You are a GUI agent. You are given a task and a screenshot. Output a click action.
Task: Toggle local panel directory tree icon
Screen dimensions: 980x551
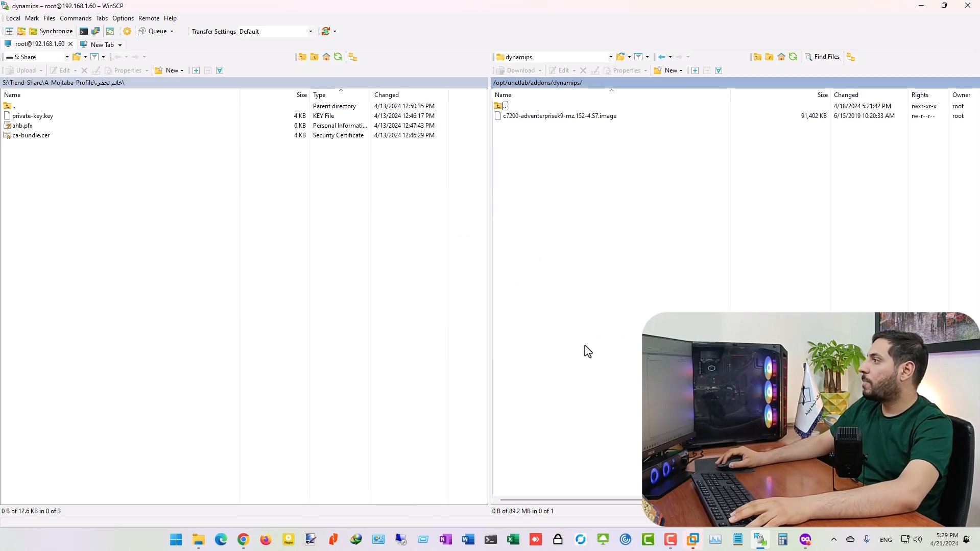click(353, 57)
